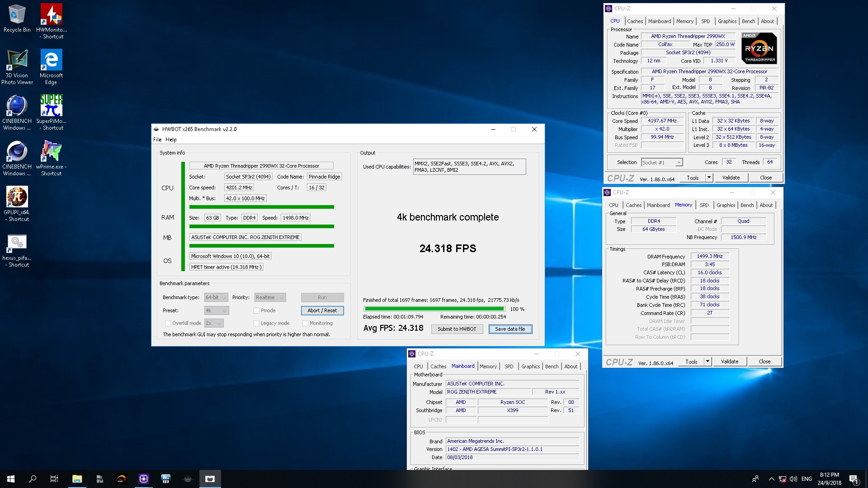Switch to Memory tab in Mainboard CPU-Z window
This screenshot has width=868, height=488.
[488, 366]
